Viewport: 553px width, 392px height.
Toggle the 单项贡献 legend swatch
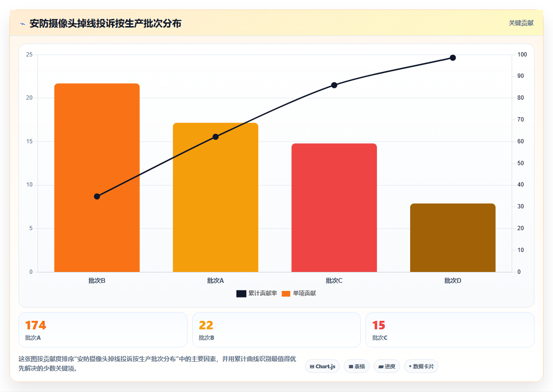click(x=286, y=294)
